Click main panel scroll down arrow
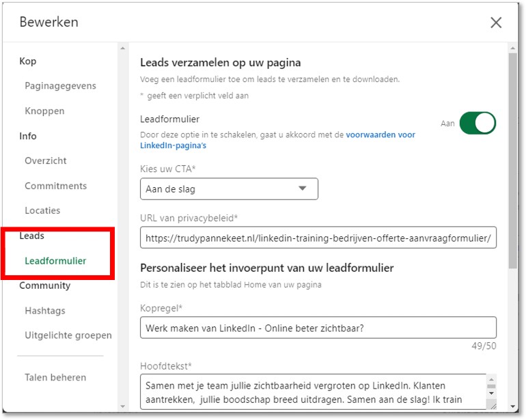 (512, 406)
